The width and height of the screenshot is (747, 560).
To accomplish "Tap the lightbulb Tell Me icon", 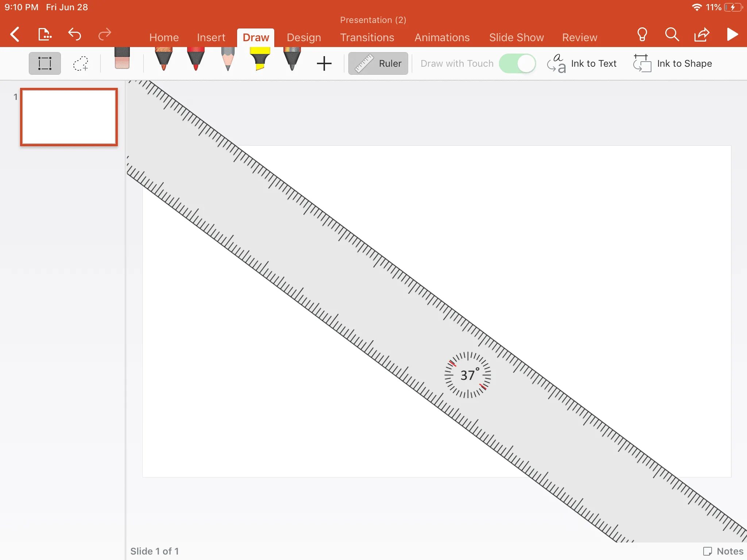I will [642, 35].
